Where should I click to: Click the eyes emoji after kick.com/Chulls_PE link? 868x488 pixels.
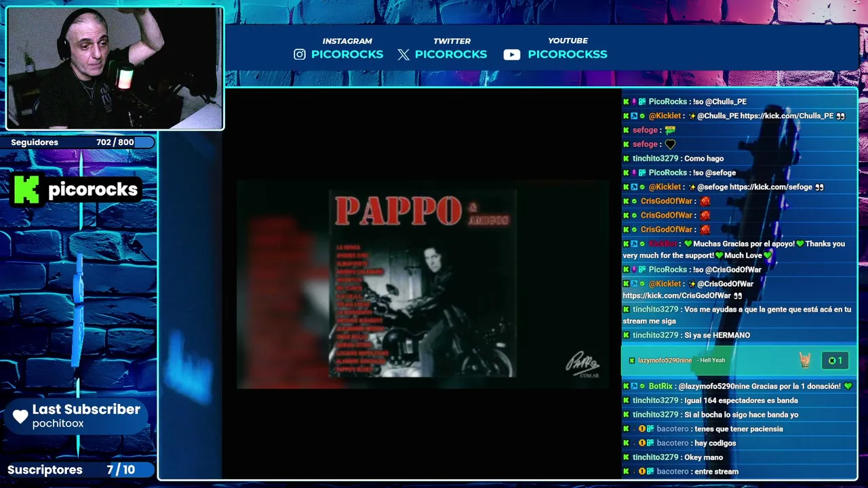tap(841, 116)
